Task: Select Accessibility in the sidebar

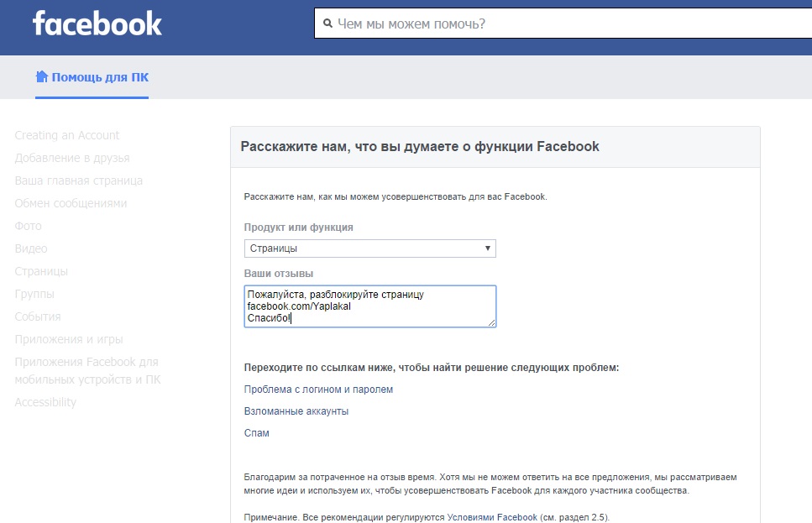Action: 45,402
